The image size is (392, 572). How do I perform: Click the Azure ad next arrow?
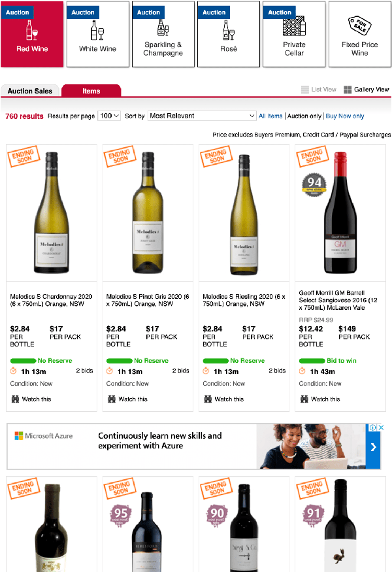(x=373, y=448)
